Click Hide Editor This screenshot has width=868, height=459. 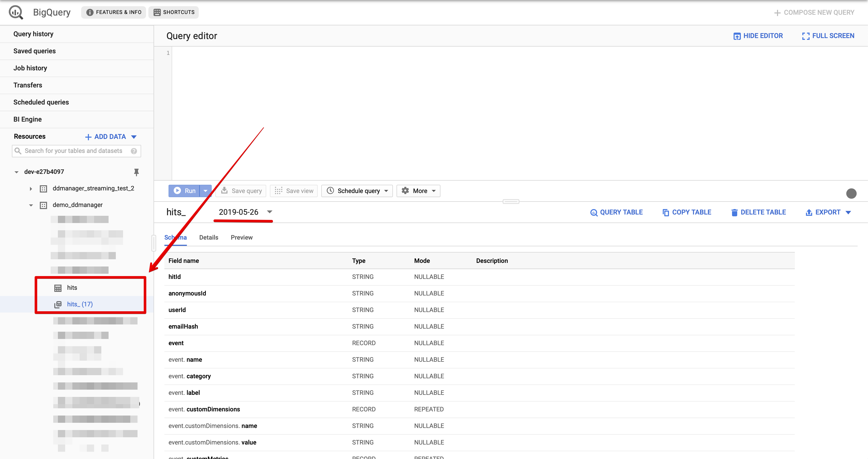point(758,36)
